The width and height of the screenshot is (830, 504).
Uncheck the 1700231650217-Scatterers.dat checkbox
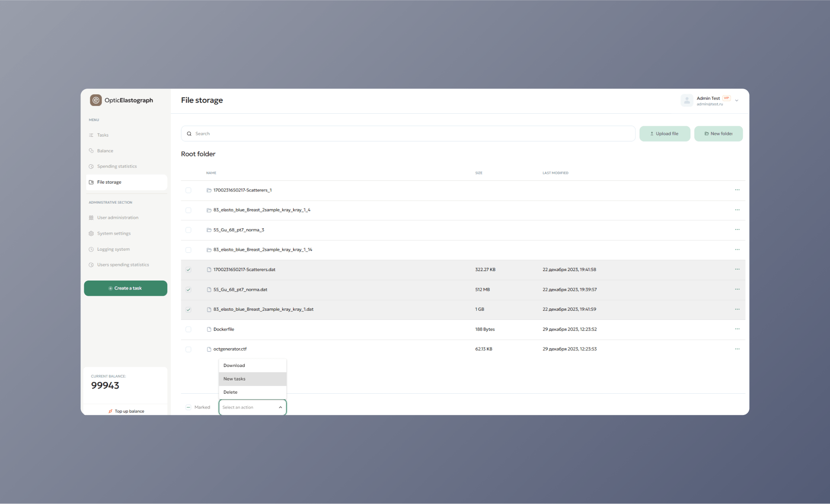[x=188, y=270]
